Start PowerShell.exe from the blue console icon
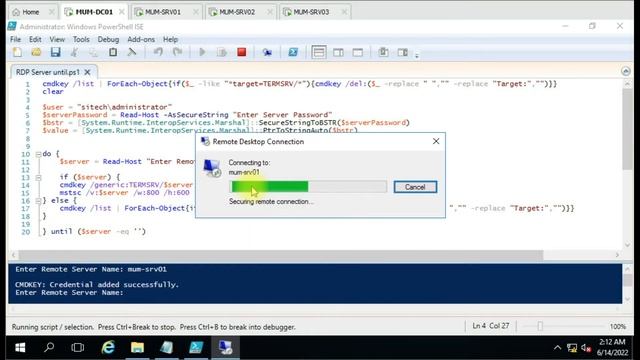640x360 pixels. coord(293,52)
